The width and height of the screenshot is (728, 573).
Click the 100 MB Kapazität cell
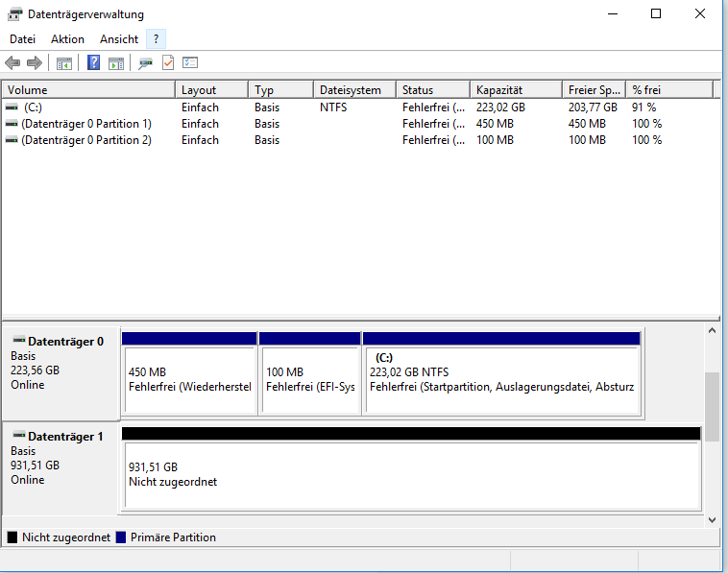coord(495,140)
